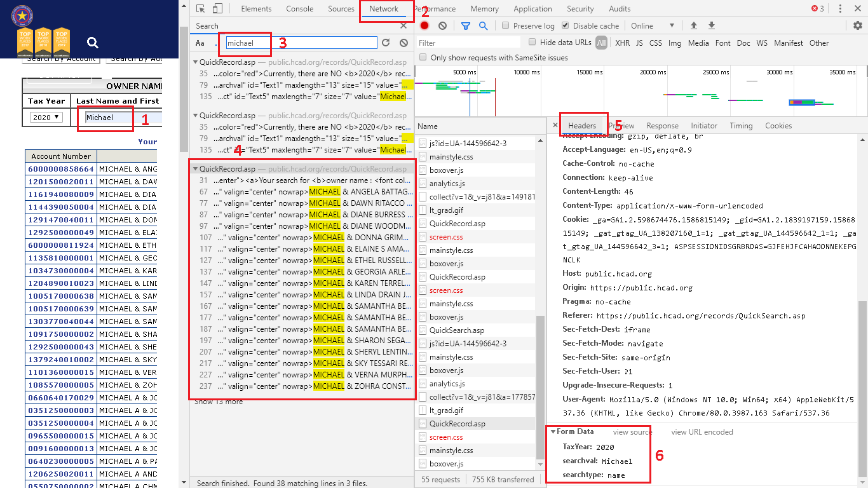Image resolution: width=868 pixels, height=488 pixels.
Task: Check the Hide data URLs option
Action: pyautogui.click(x=532, y=43)
